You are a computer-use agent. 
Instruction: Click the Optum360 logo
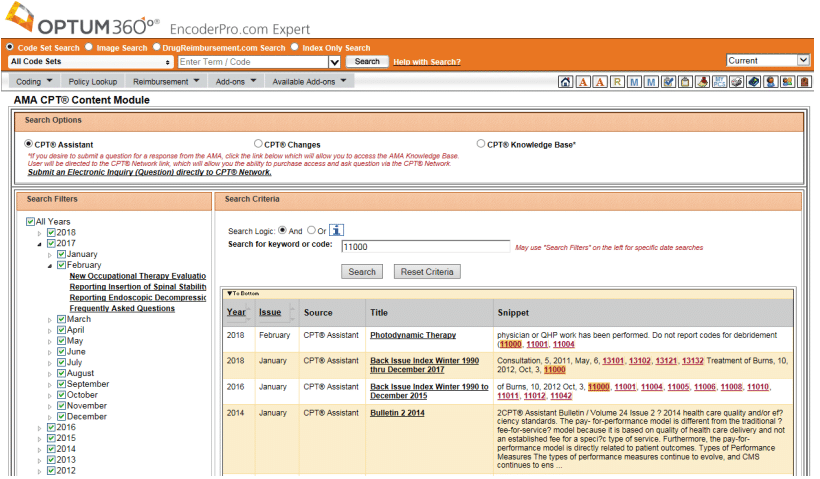84,21
